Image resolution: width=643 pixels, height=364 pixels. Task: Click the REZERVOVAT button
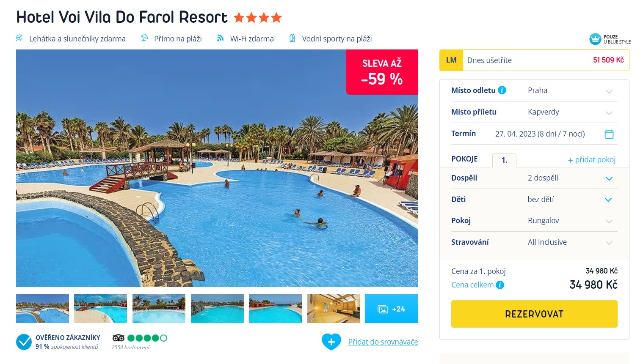(534, 314)
